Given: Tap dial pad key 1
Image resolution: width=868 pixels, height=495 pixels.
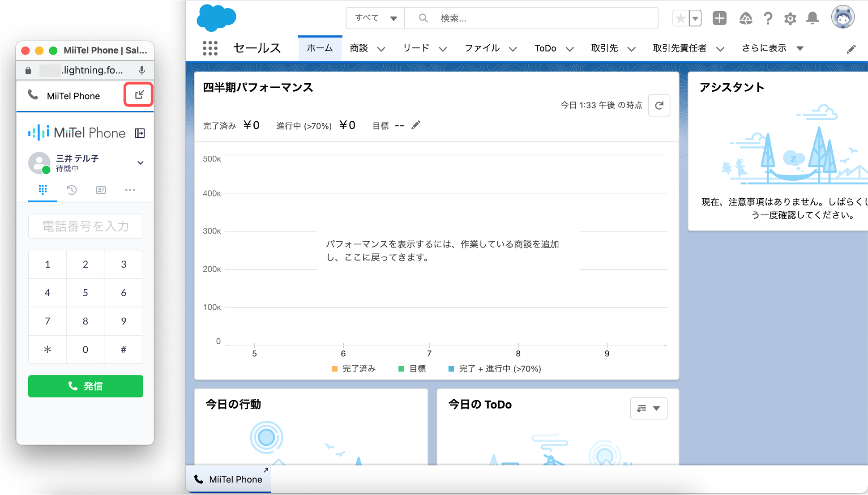Looking at the screenshot, I should click(x=47, y=265).
